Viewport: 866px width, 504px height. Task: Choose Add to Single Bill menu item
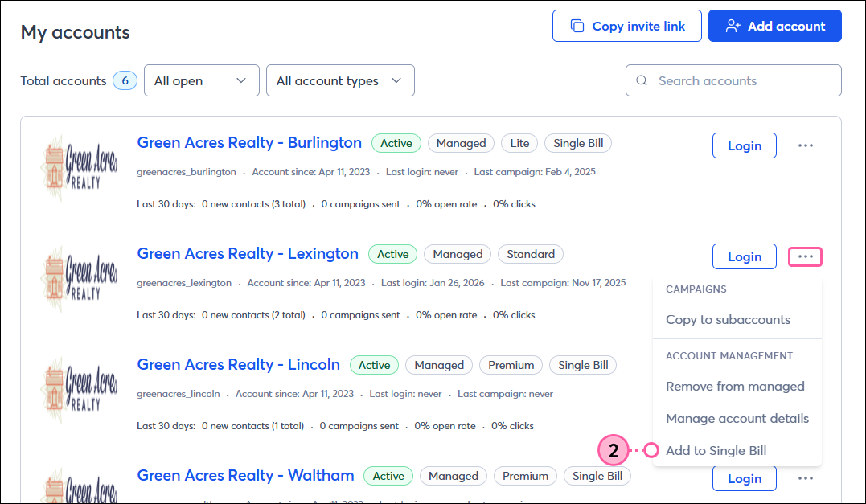click(716, 450)
